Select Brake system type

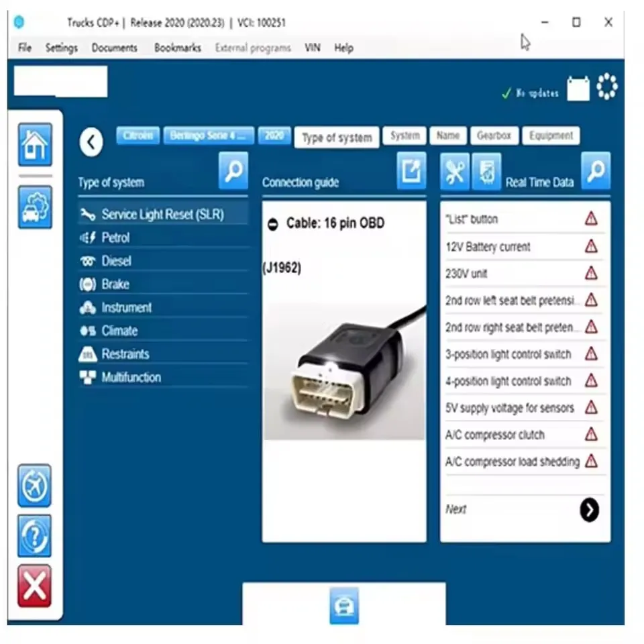click(x=163, y=284)
